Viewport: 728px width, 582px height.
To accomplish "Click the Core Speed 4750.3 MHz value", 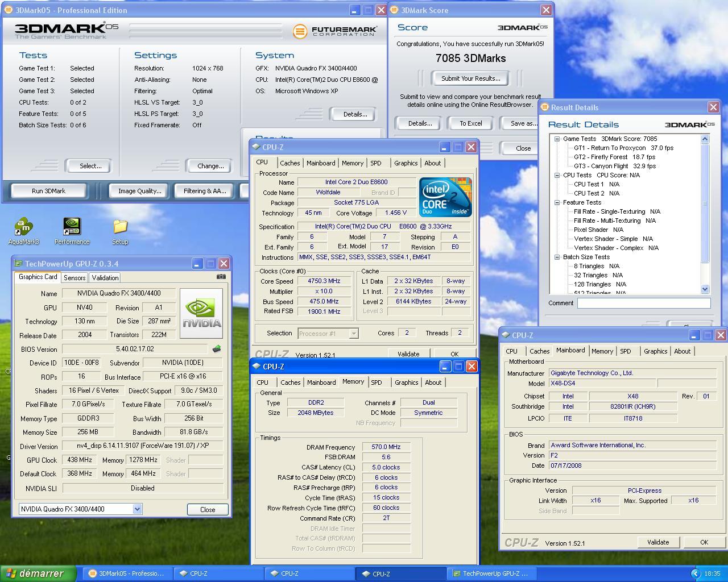I will tap(324, 281).
